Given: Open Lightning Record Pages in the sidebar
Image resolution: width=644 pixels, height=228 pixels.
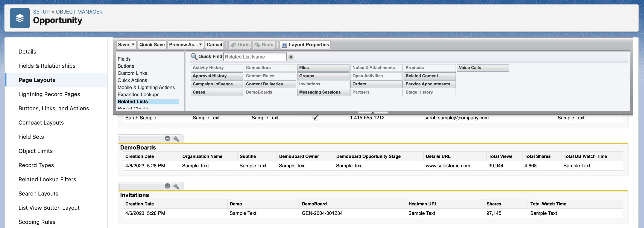Looking at the screenshot, I should point(49,94).
